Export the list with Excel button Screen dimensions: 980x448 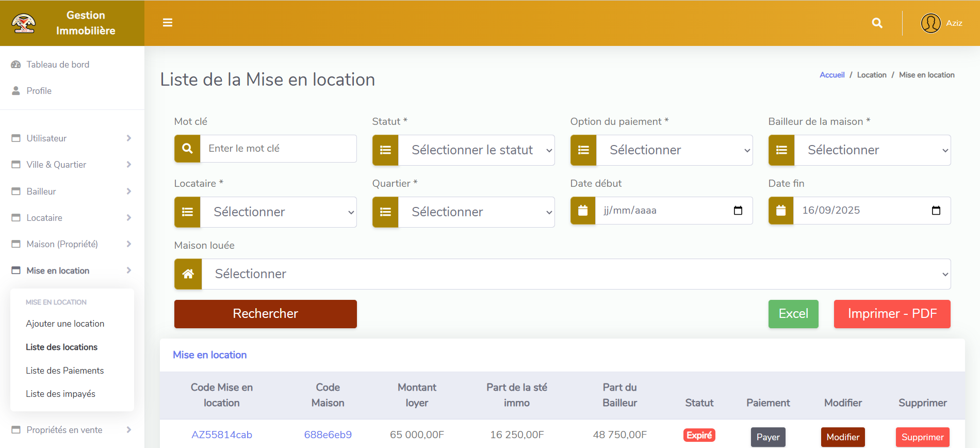(793, 314)
